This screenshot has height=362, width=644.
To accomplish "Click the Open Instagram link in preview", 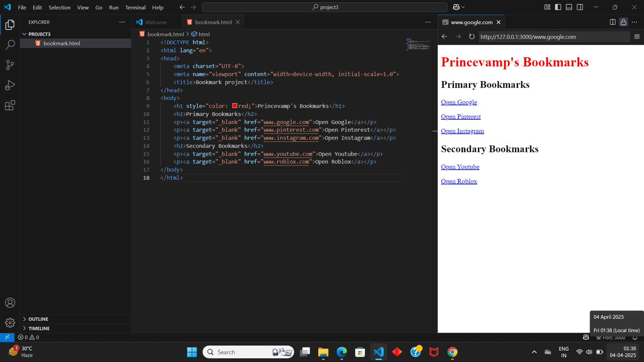I will (x=462, y=131).
